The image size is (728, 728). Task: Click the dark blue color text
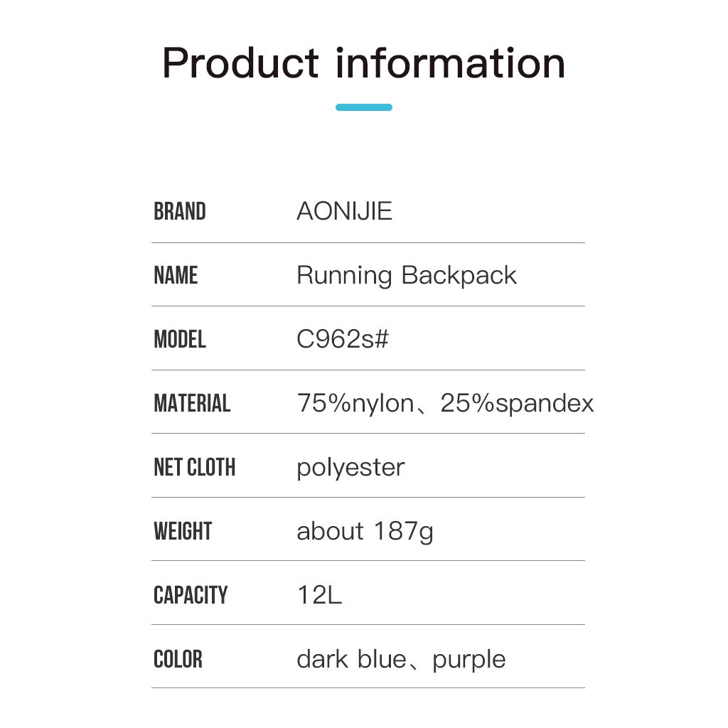click(350, 659)
